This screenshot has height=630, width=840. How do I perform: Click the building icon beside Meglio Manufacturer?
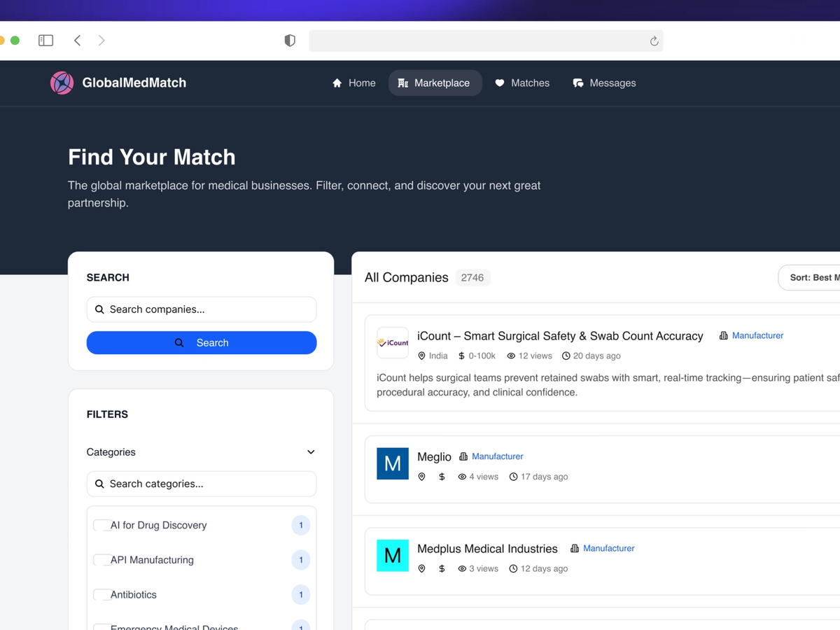coord(463,456)
